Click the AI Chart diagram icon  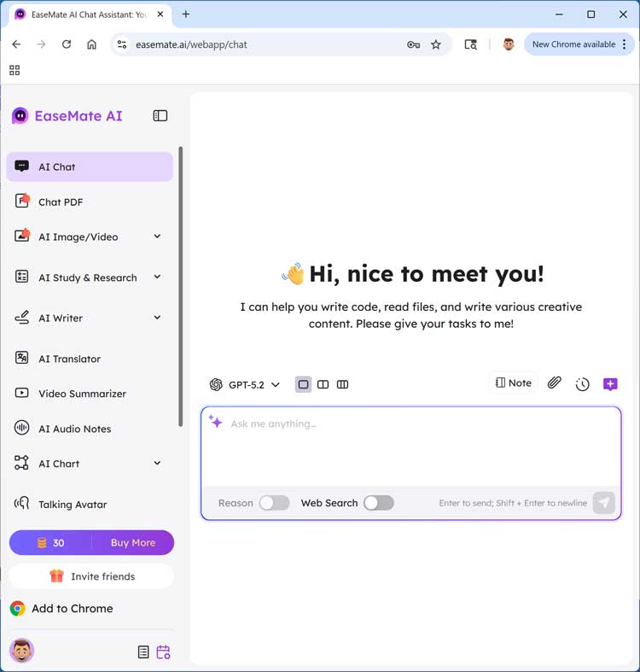pos(21,463)
